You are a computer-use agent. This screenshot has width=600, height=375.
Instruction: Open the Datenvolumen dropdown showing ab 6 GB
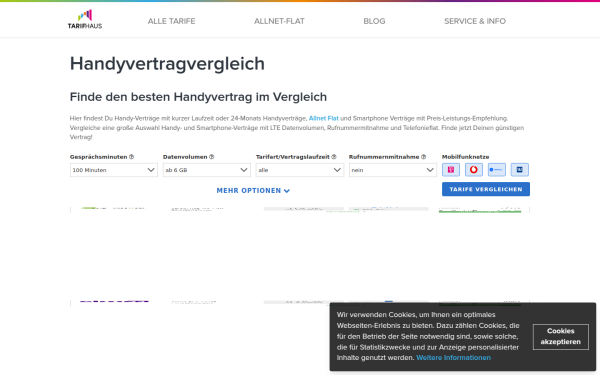[x=207, y=170]
